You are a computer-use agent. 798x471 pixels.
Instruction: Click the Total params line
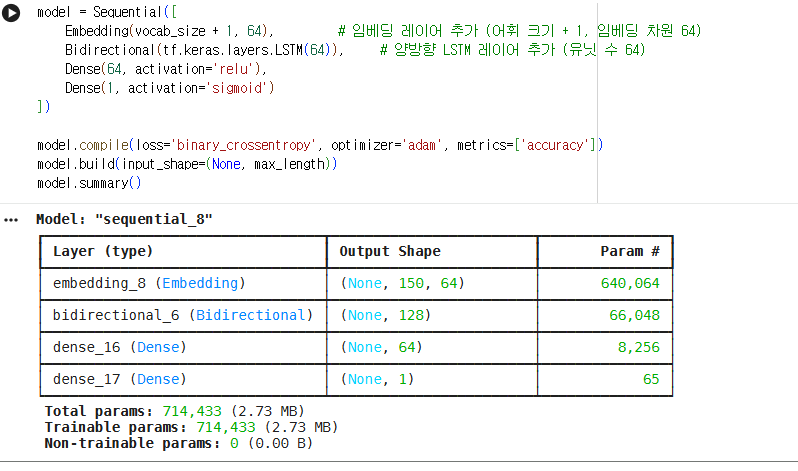coord(175,411)
